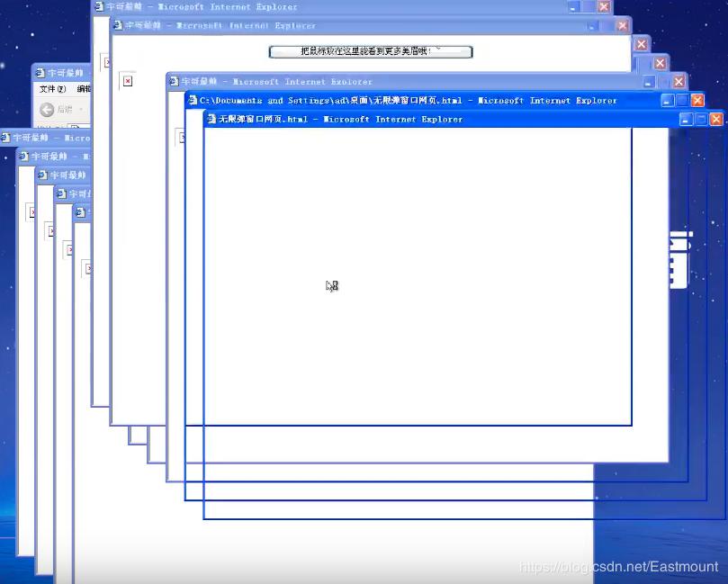Click the '无限弹窗口网页.html - Microsoft Internet Explorer' title text

(x=340, y=120)
